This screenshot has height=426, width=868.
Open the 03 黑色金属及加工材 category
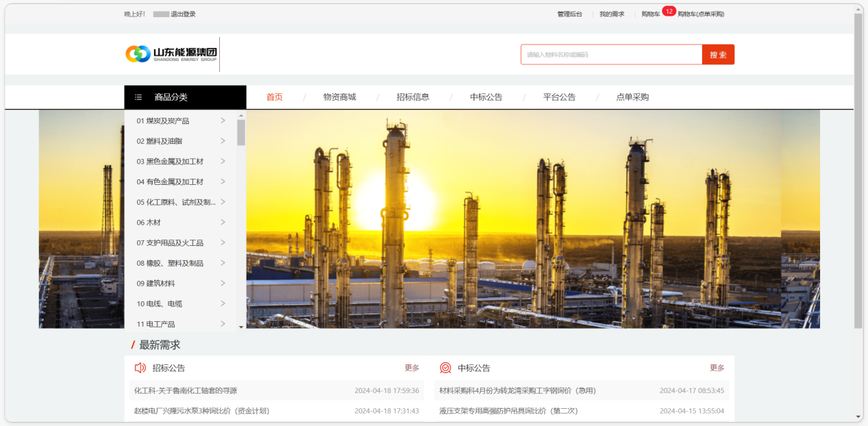tap(170, 162)
